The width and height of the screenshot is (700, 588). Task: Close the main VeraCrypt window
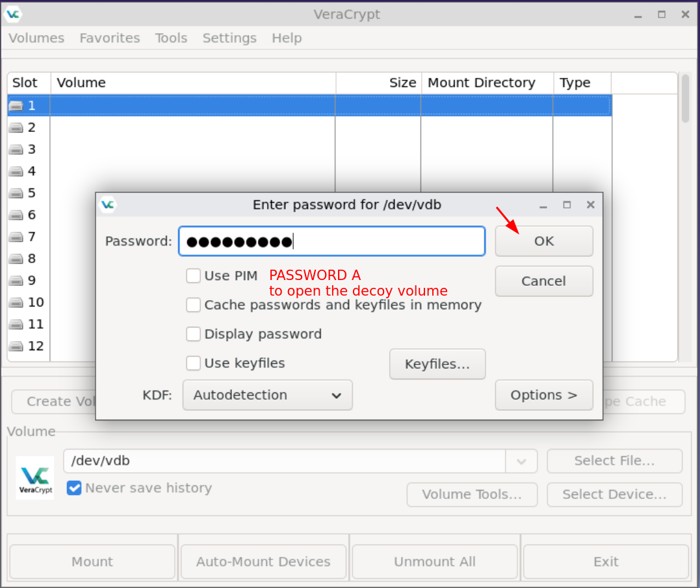685,14
